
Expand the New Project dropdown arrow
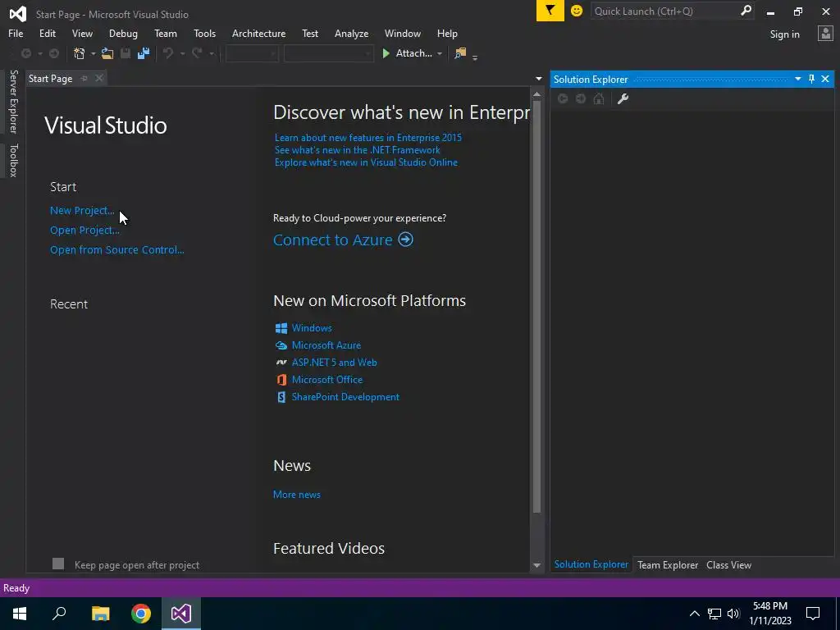(x=93, y=53)
